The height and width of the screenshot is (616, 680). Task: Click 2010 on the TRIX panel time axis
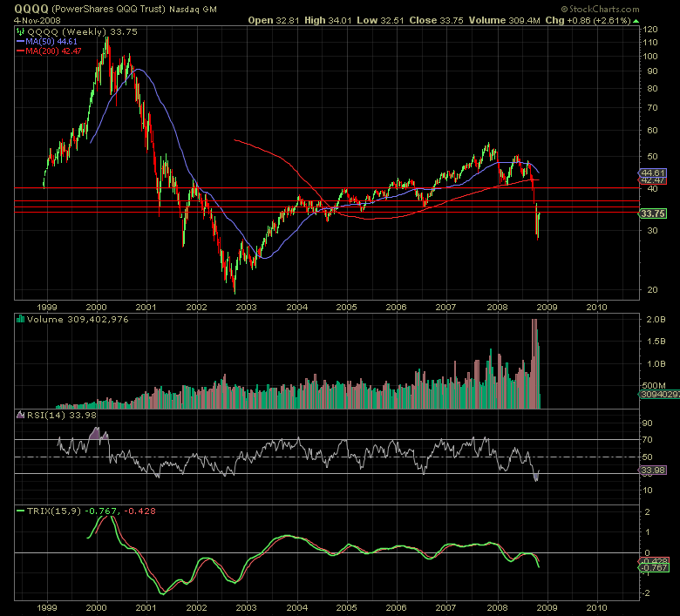click(x=596, y=607)
